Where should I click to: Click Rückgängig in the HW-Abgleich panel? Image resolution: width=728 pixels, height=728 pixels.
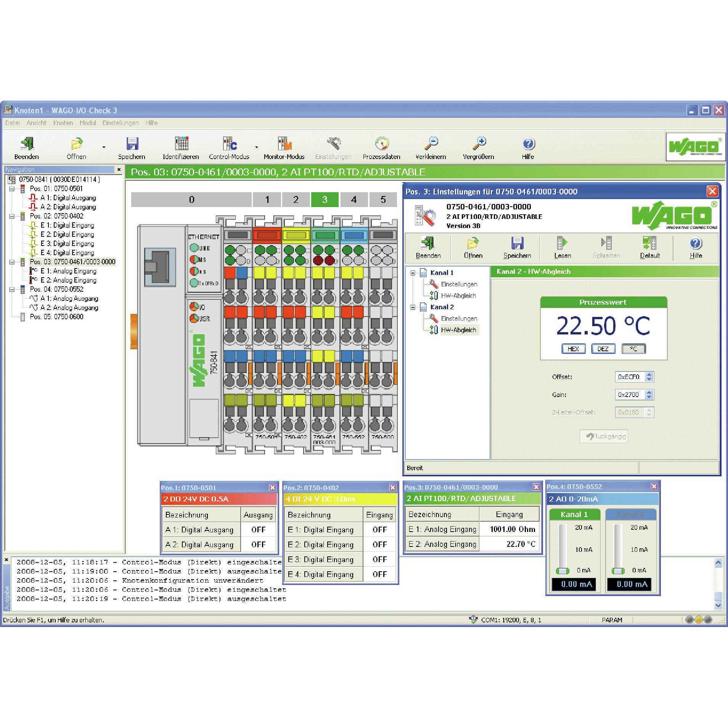604,436
